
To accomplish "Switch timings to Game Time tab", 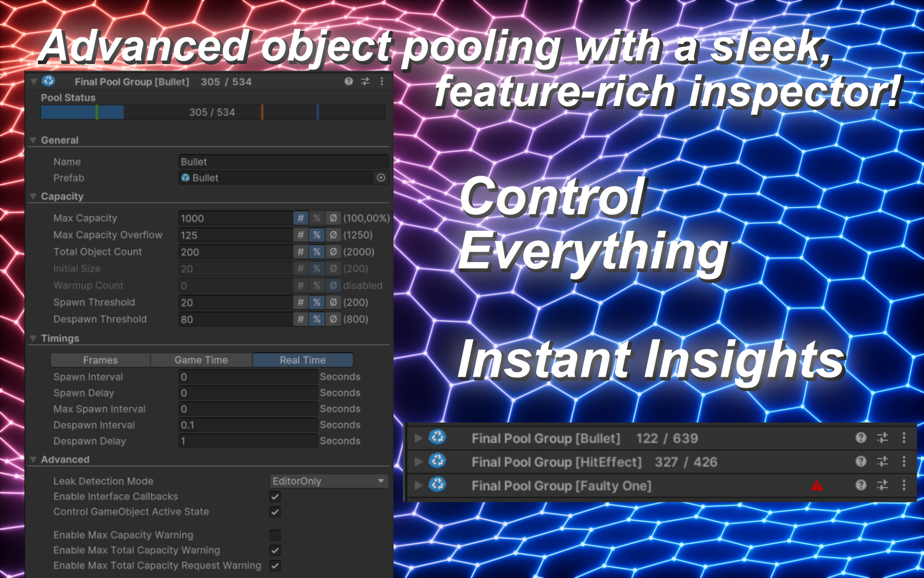I will [201, 360].
